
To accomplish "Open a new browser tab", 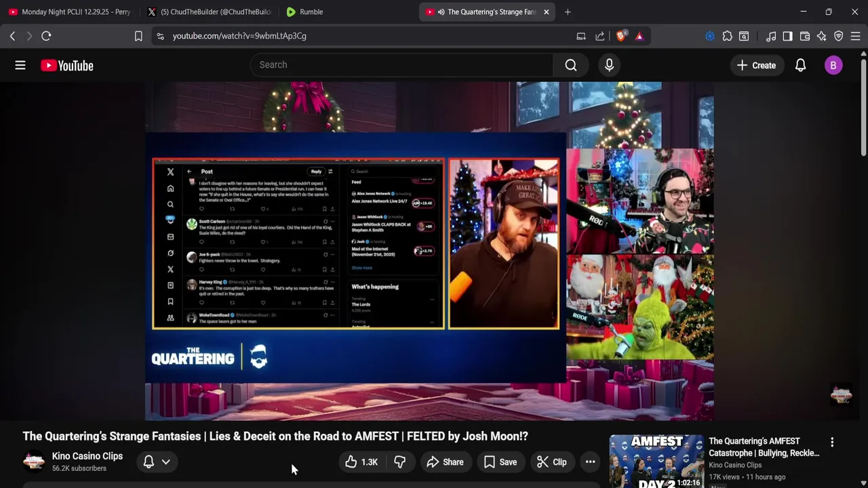I will coord(568,12).
